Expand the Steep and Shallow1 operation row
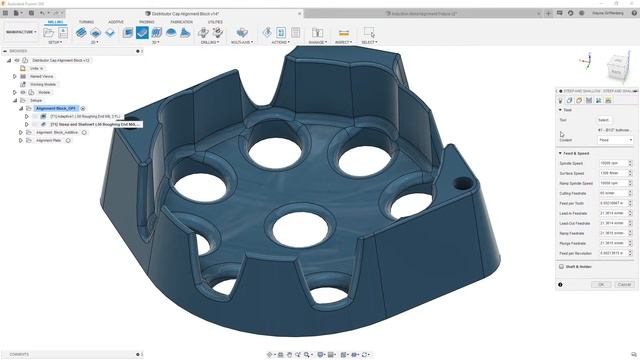This screenshot has width=640, height=360. 27,124
